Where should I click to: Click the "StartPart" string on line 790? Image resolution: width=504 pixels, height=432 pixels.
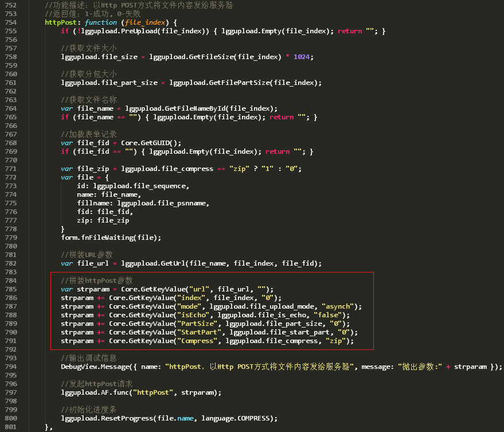200,332
